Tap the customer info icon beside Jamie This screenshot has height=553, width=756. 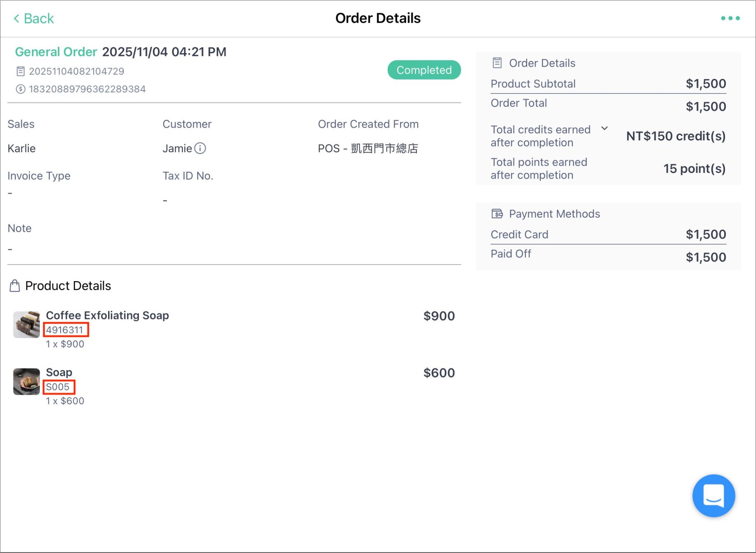[x=200, y=148]
